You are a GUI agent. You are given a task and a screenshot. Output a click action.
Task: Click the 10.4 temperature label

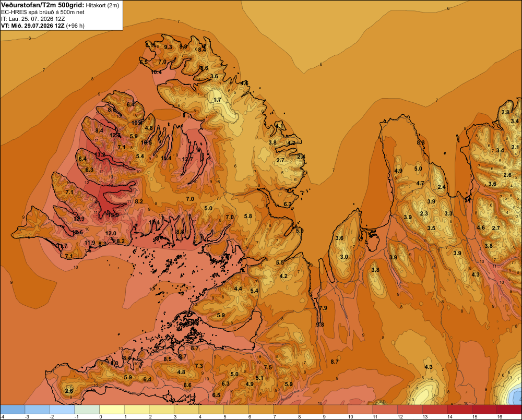156,72
